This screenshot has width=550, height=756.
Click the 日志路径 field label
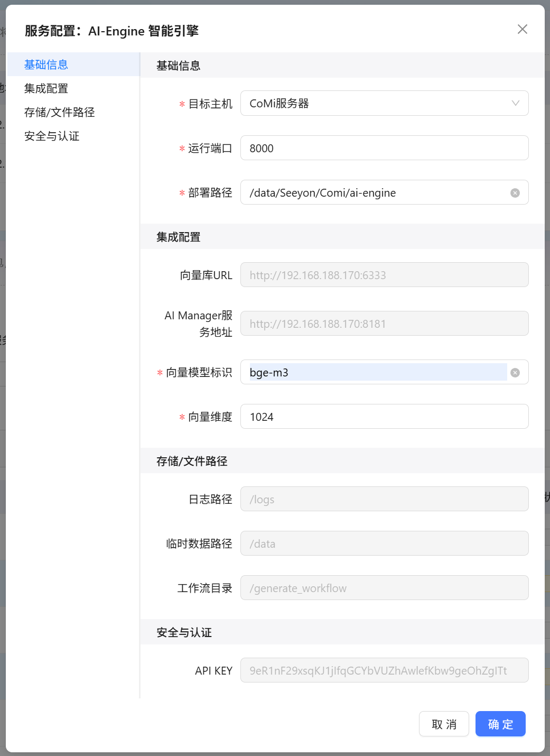tap(210, 499)
